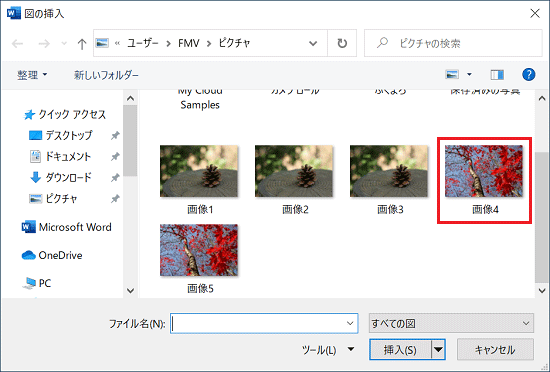Click the ピクチャ breadcrumb segment
The height and width of the screenshot is (372, 550).
(234, 43)
